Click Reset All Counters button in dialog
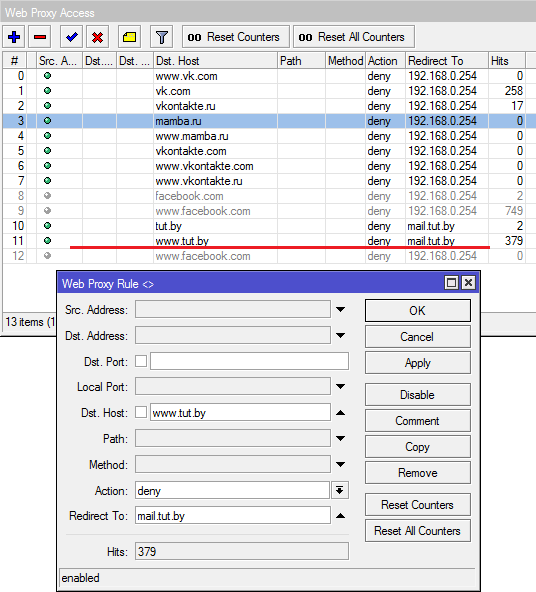Screen dimensions: 536x592 pyautogui.click(x=418, y=531)
